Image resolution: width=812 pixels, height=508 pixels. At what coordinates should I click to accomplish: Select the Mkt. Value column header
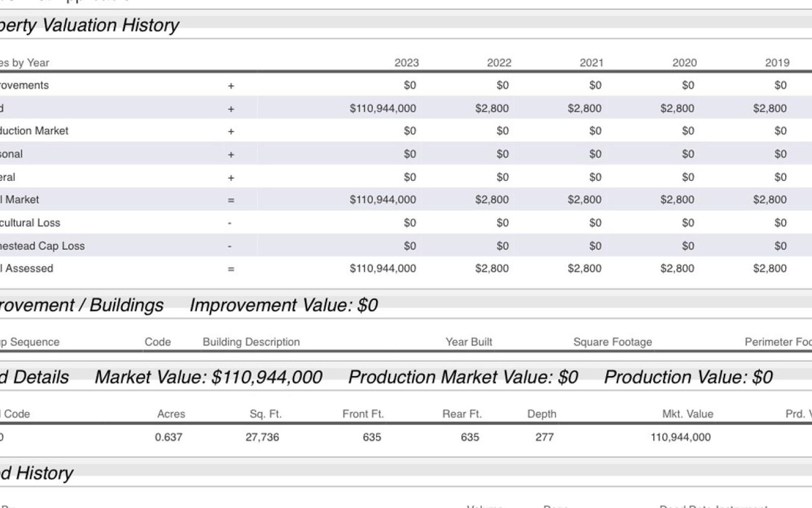[687, 414]
